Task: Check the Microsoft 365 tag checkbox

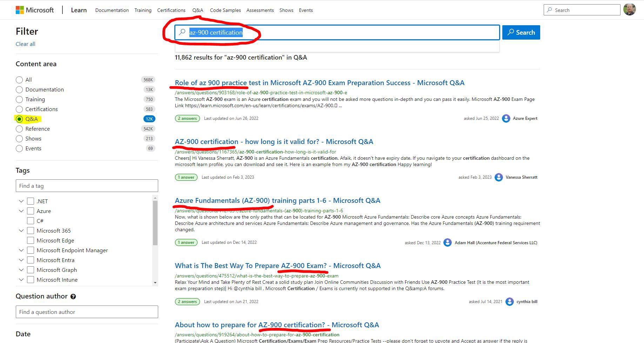Action: (31, 231)
